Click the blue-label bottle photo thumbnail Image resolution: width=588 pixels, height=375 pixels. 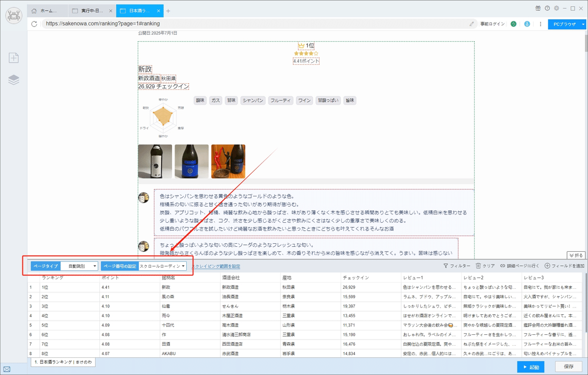(x=192, y=161)
